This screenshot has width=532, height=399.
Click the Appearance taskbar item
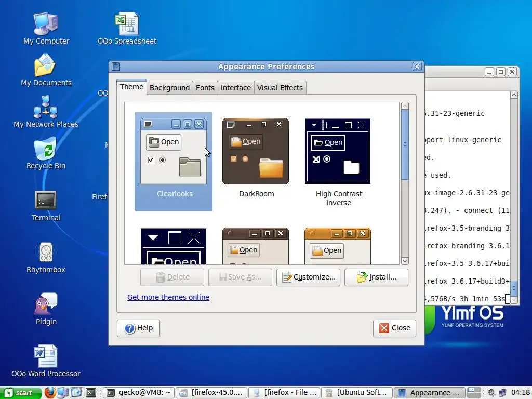[429, 393]
